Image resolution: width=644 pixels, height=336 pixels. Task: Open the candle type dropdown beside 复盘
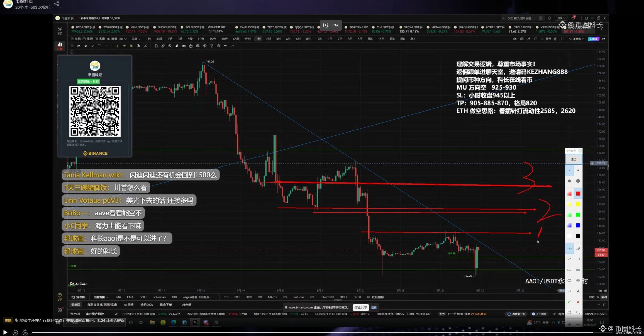tap(123, 39)
